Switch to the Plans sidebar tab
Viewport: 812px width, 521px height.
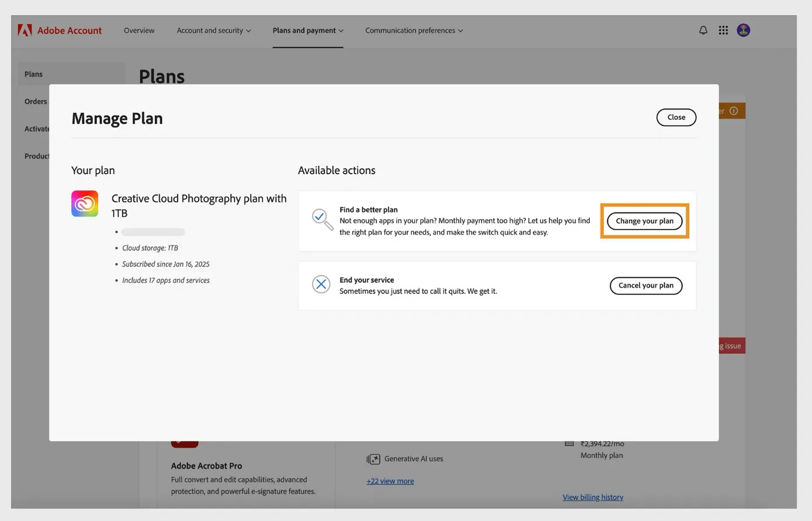[x=33, y=74]
